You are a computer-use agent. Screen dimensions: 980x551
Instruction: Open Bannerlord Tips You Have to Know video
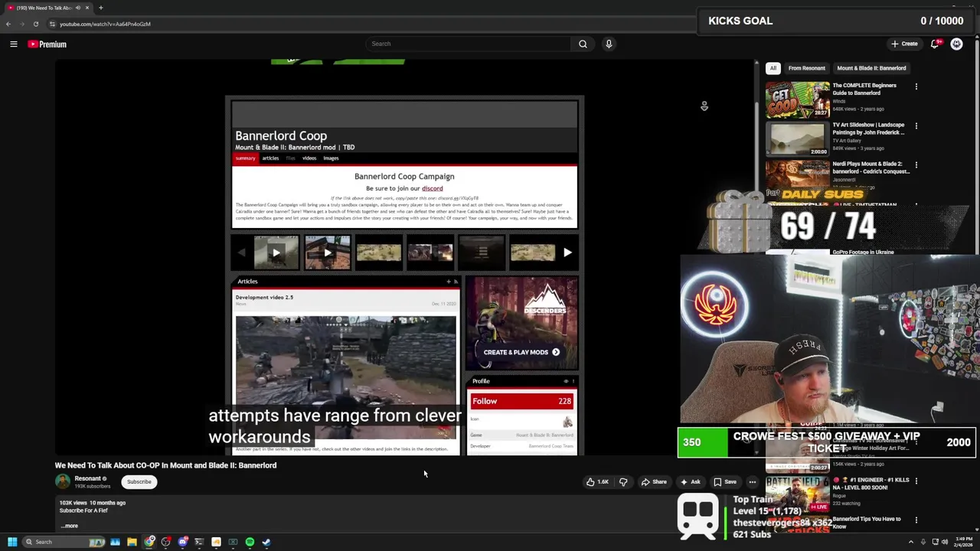[867, 523]
